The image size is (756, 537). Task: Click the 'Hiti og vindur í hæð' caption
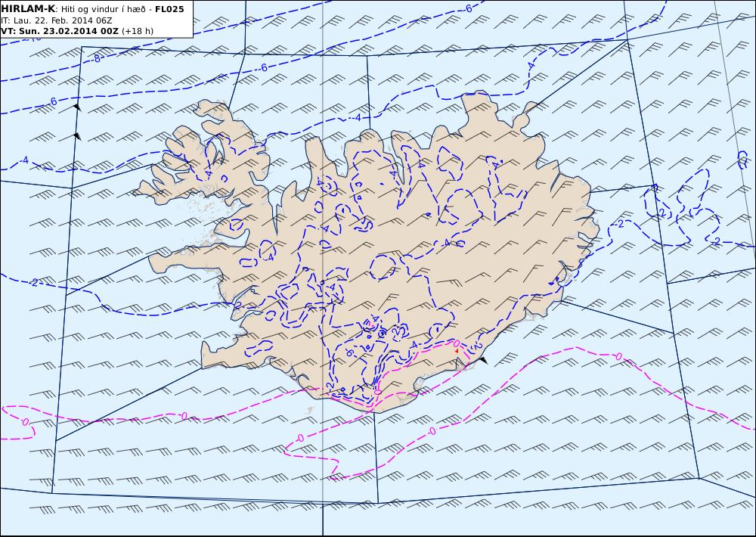(x=104, y=9)
